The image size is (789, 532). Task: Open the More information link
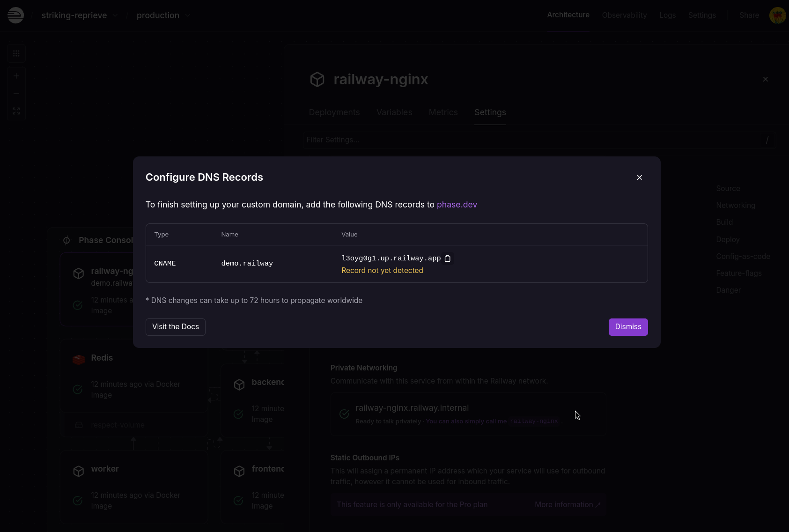(x=567, y=505)
